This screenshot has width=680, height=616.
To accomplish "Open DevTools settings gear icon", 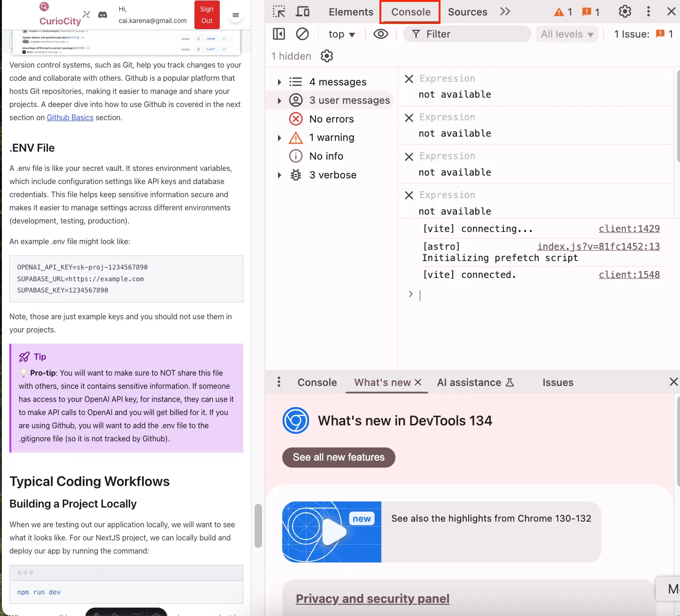I will click(x=625, y=12).
